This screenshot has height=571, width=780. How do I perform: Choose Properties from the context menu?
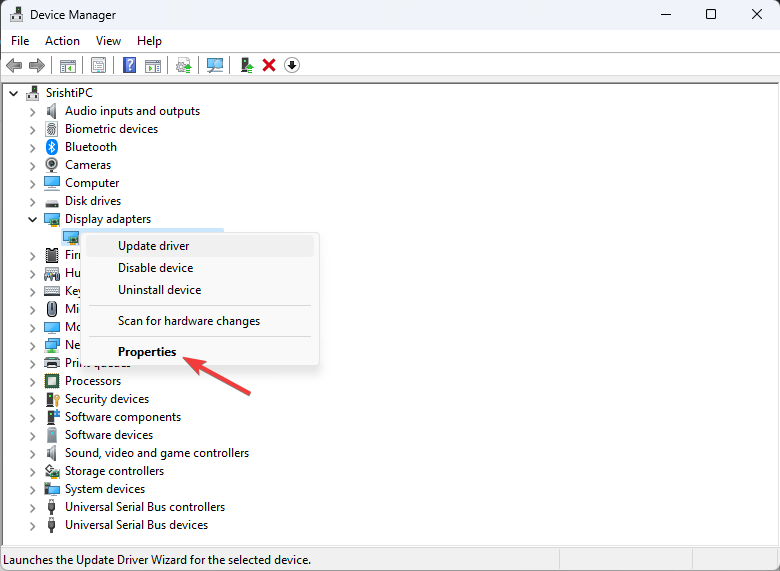tap(200, 352)
